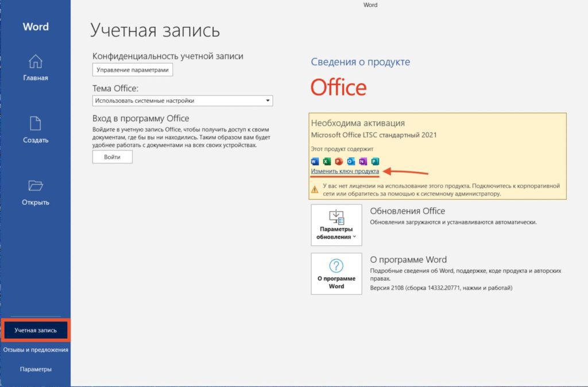Image resolution: width=588 pixels, height=387 pixels.
Task: Click the Publisher icon in product contents
Action: (x=376, y=161)
